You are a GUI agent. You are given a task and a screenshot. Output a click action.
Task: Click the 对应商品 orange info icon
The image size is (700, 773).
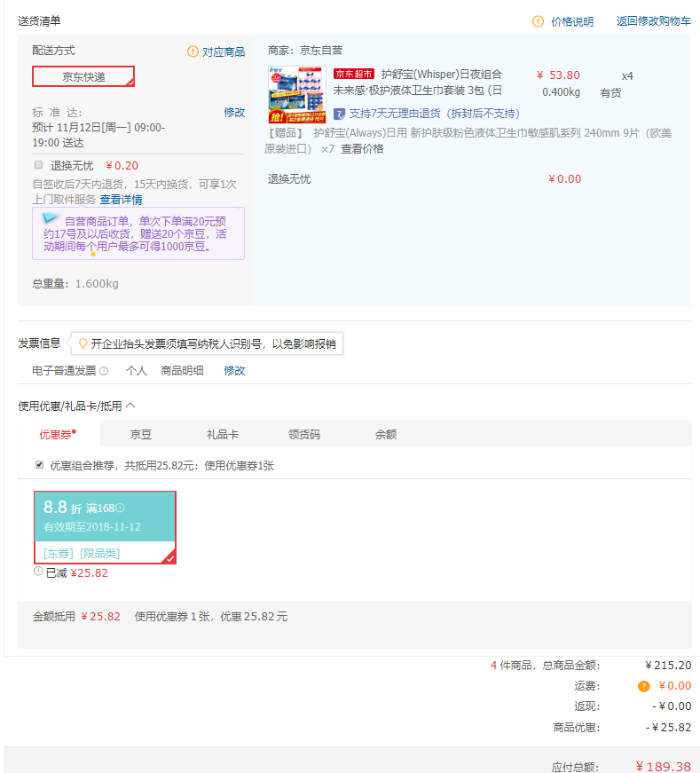point(193,51)
